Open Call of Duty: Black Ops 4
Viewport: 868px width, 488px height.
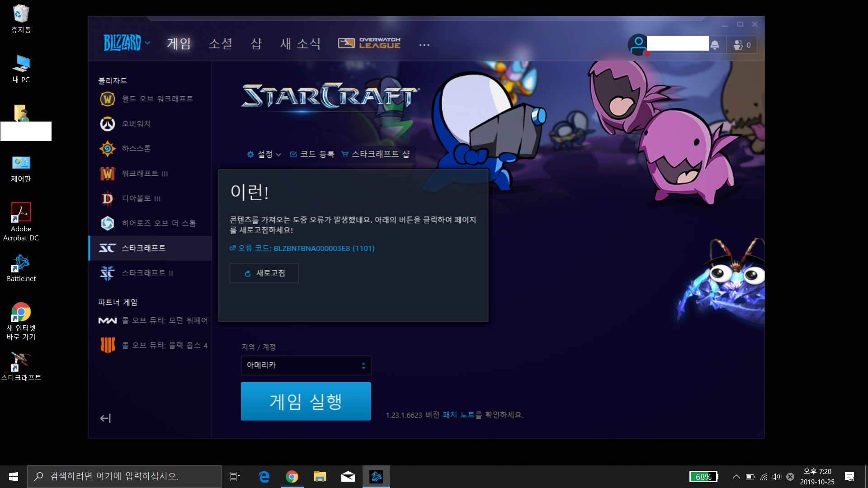point(164,345)
